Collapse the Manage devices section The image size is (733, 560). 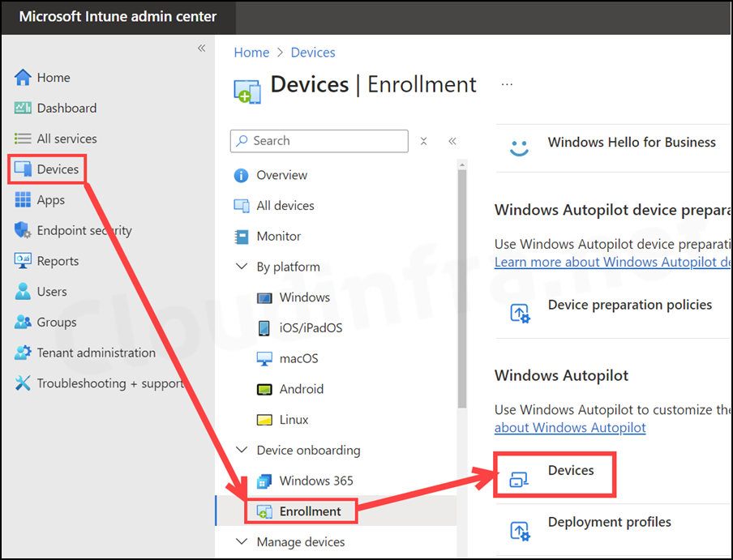[242, 542]
